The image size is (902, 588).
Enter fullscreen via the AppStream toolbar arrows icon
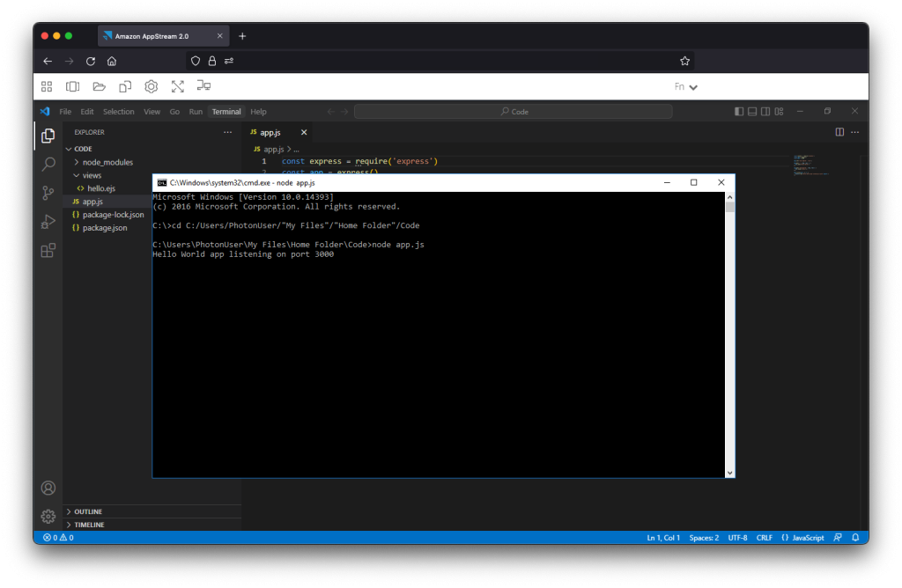178,85
